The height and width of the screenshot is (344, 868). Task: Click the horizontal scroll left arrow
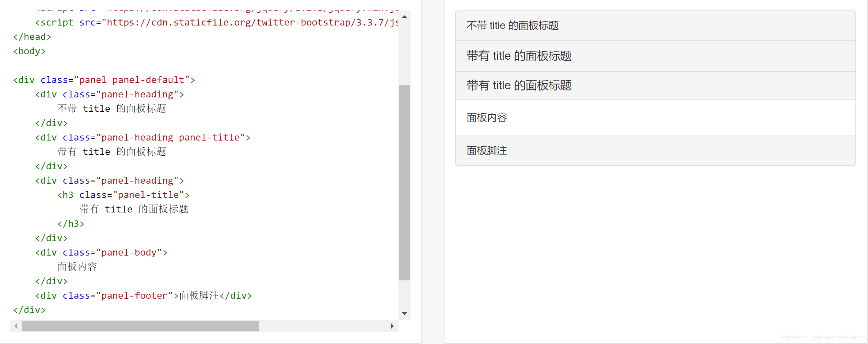pyautogui.click(x=16, y=326)
